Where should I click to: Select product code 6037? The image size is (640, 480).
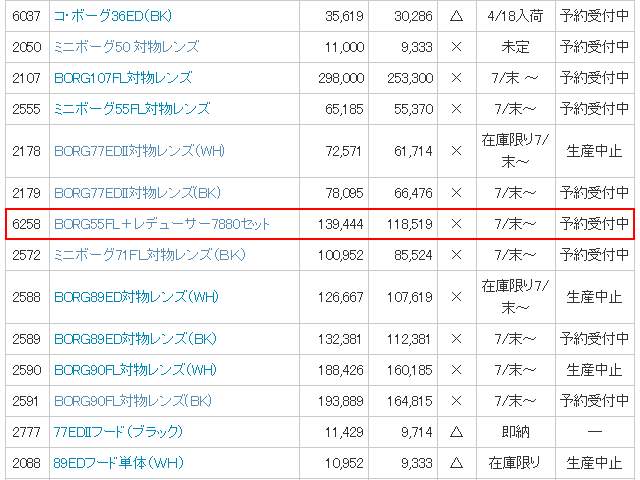(x=27, y=16)
